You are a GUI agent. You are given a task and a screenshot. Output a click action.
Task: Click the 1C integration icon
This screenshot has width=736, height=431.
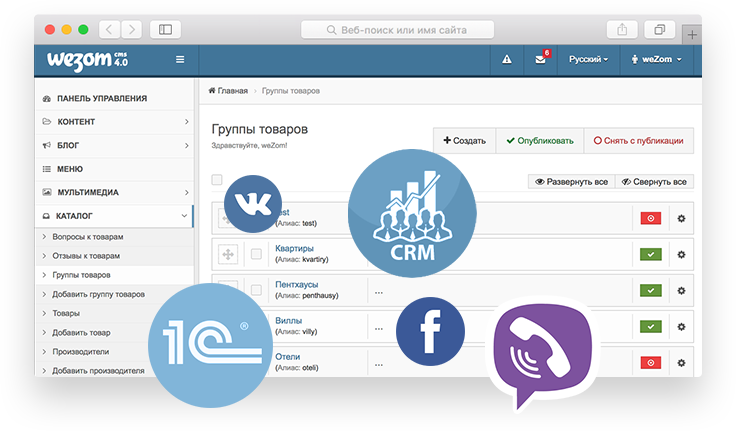click(x=210, y=345)
